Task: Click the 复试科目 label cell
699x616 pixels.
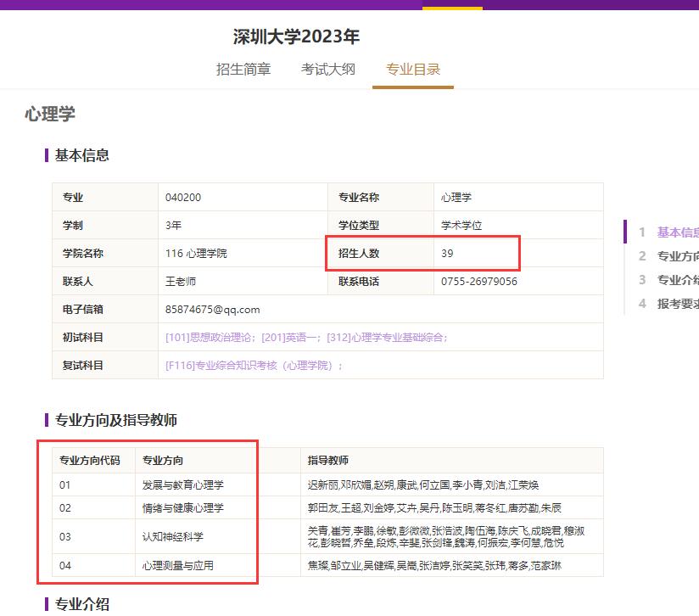Action: (x=105, y=366)
